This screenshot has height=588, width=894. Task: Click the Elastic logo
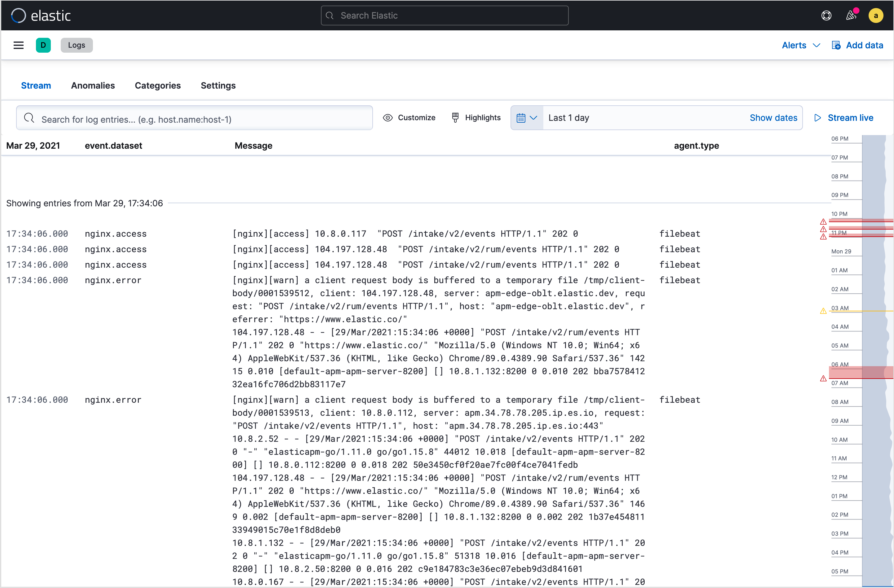41,15
